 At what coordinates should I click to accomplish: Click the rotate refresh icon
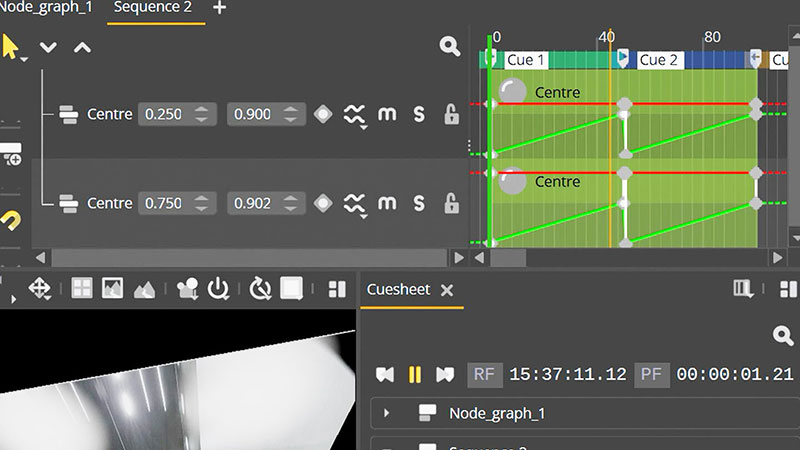pyautogui.click(x=260, y=289)
